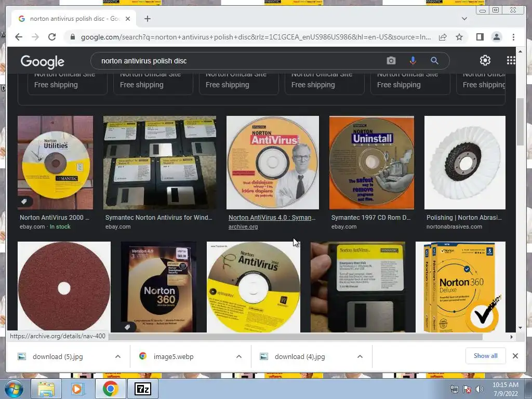
Task: Open the Norton AntiVirus Polish CD image
Action: coord(272,163)
